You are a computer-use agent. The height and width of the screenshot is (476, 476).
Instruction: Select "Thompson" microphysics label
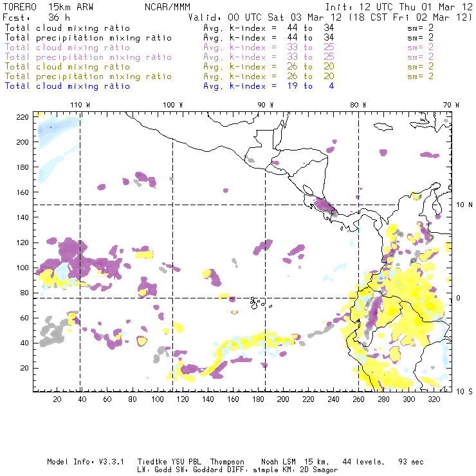pyautogui.click(x=227, y=462)
